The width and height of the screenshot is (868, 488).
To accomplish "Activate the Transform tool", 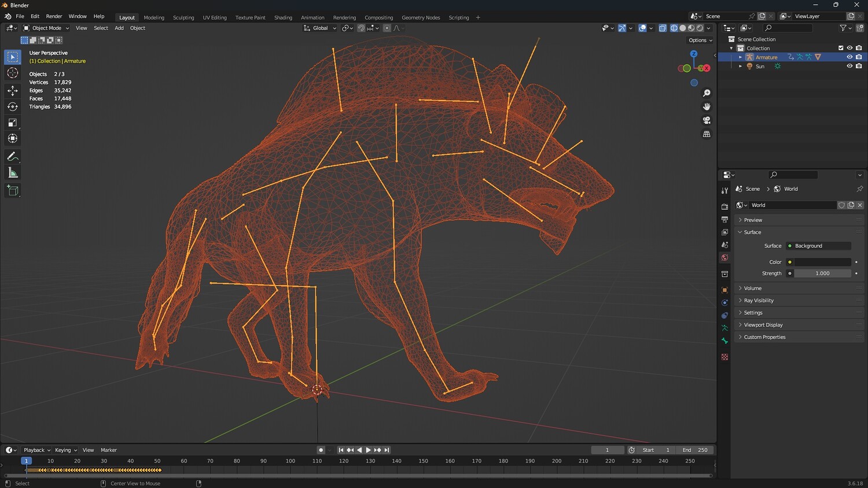I will 13,139.
